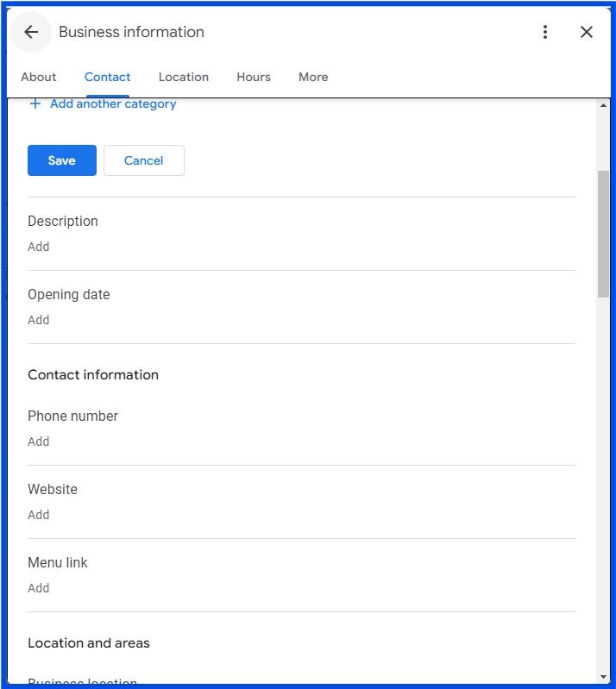Click the plus icon beside Add another category
616x689 pixels.
(35, 103)
